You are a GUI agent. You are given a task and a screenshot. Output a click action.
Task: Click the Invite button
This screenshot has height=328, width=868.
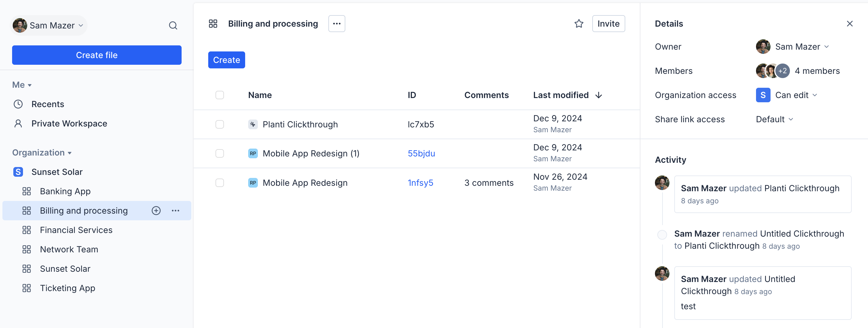click(608, 24)
